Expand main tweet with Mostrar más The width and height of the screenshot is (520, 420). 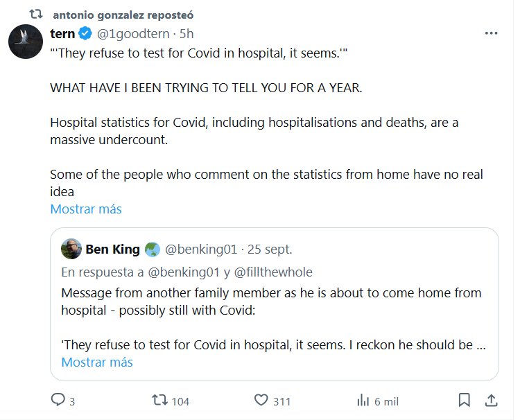click(x=85, y=209)
